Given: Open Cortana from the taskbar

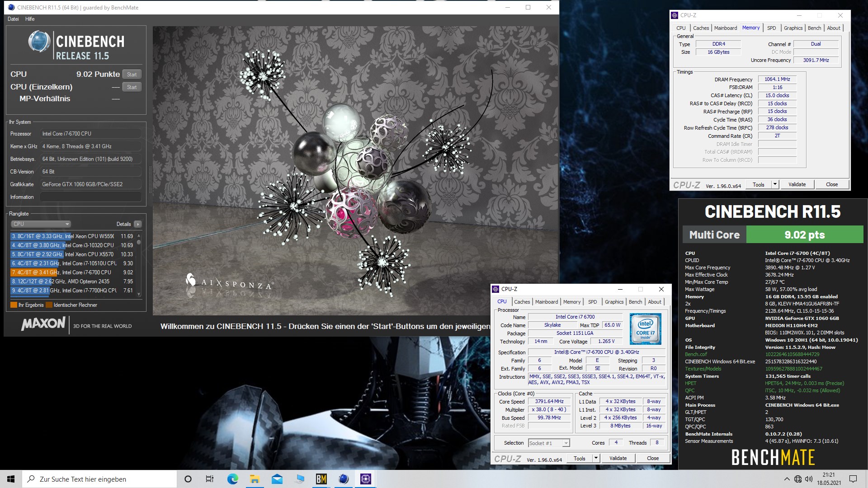Looking at the screenshot, I should point(188,479).
